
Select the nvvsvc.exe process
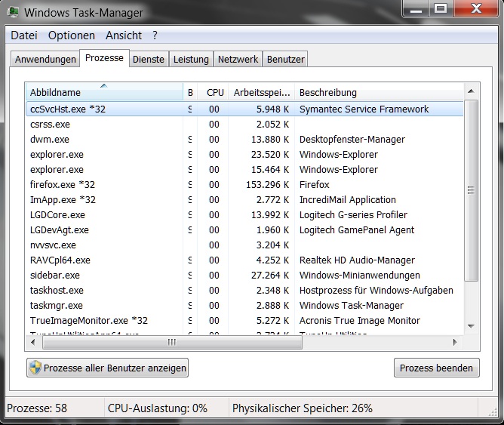[244, 245]
